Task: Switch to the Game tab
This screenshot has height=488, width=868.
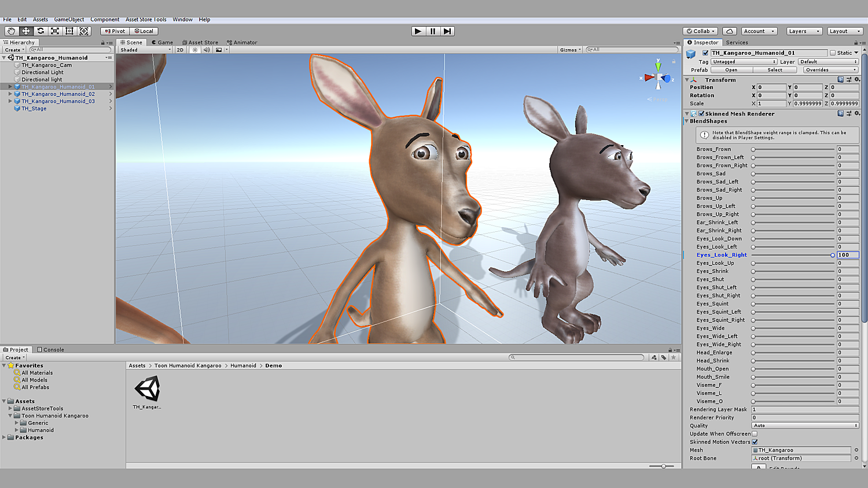Action: coord(163,42)
